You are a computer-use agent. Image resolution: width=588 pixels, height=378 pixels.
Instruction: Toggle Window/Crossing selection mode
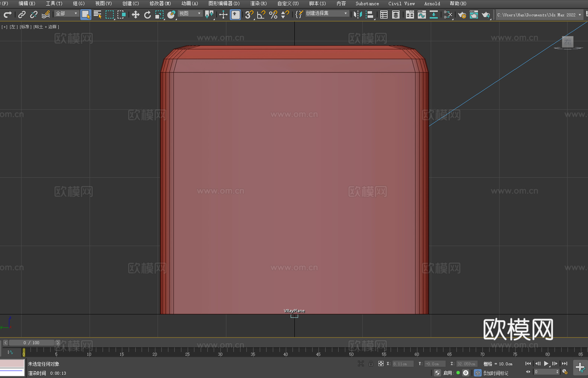(x=122, y=14)
